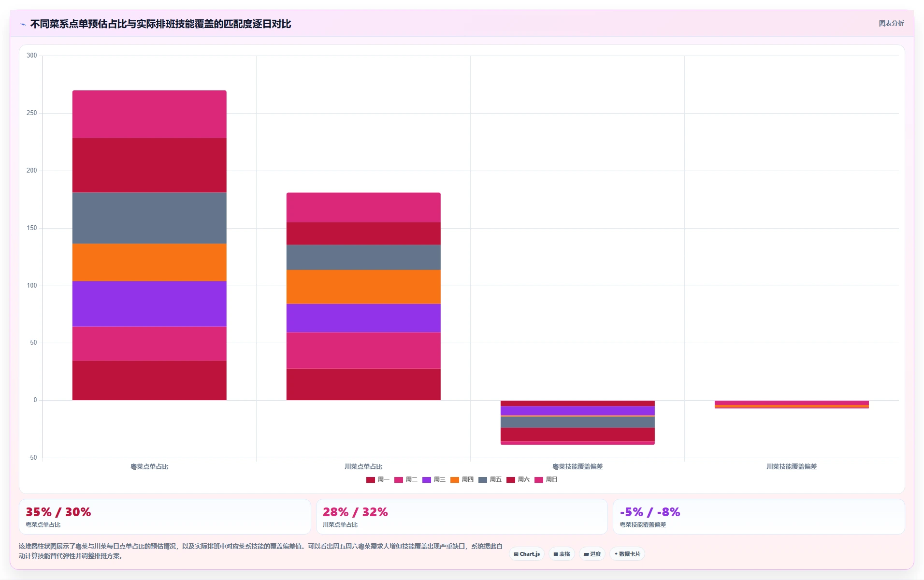Click the top 周日 segment of 粤菜点单占比 bar
Screen dimensions: 924x580
(149, 114)
